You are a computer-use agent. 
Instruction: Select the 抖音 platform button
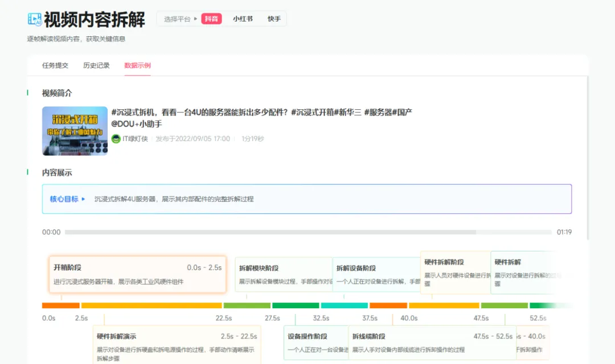click(x=211, y=19)
